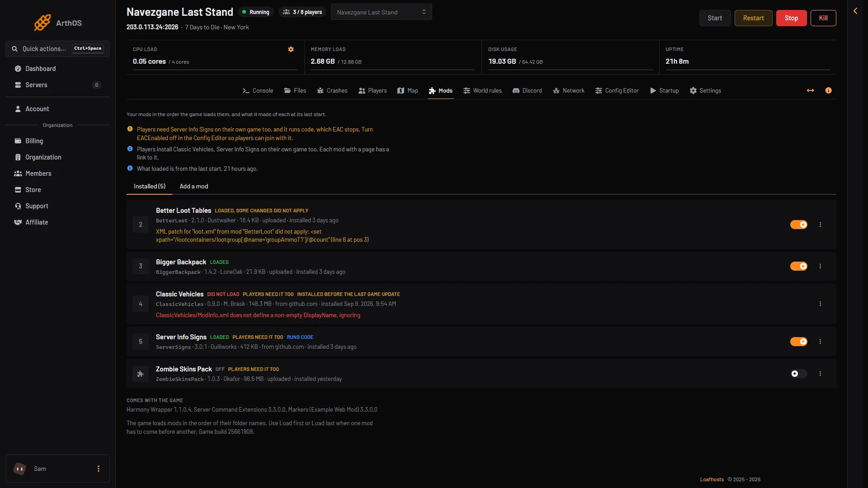Open server selector Navezgane Last Stand dropdown
868x488 pixels.
(x=381, y=12)
